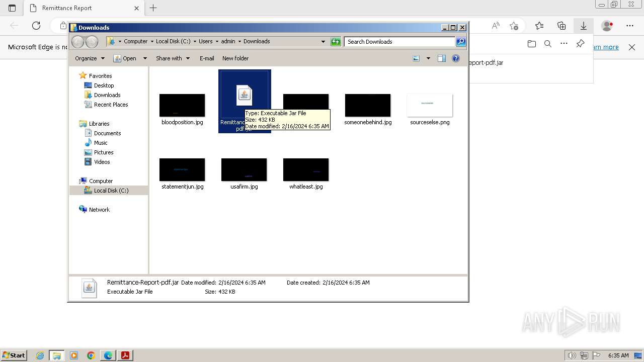Open Adobe Reader from taskbar
Screen dimensions: 644x362
[125, 355]
